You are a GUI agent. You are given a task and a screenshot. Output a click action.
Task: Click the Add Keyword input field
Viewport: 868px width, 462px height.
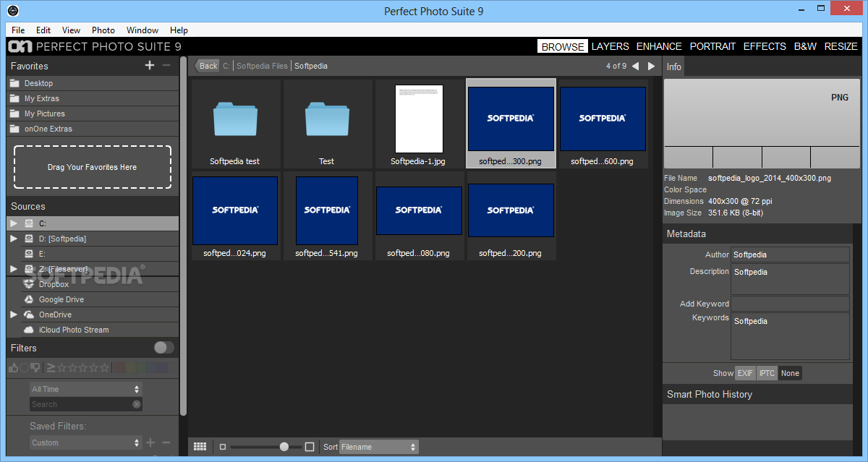(x=790, y=304)
